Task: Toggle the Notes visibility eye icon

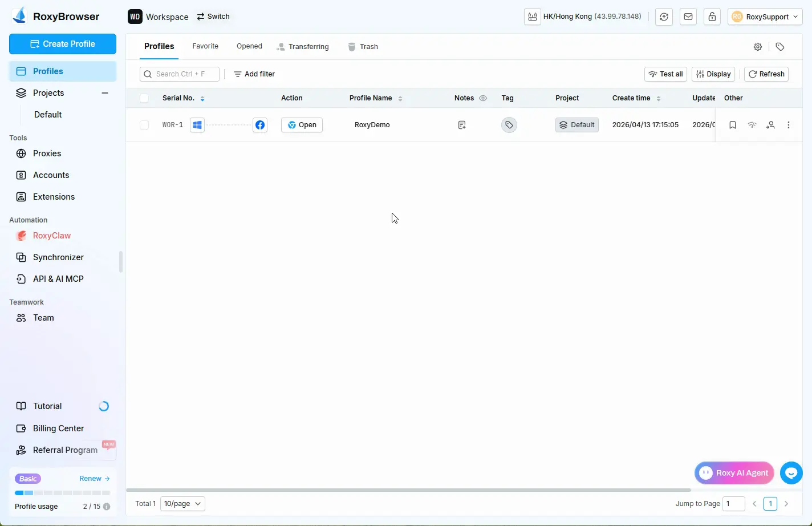Action: [x=483, y=98]
